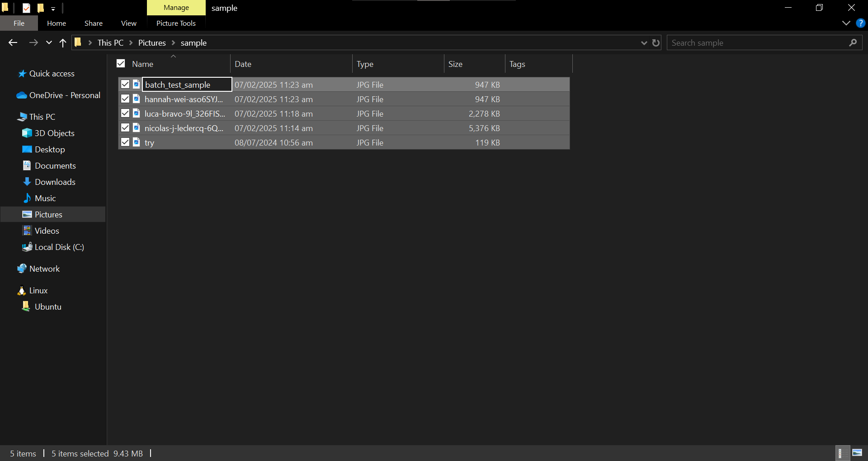This screenshot has width=868, height=461.
Task: Open the Picture Tools tab
Action: (x=176, y=23)
